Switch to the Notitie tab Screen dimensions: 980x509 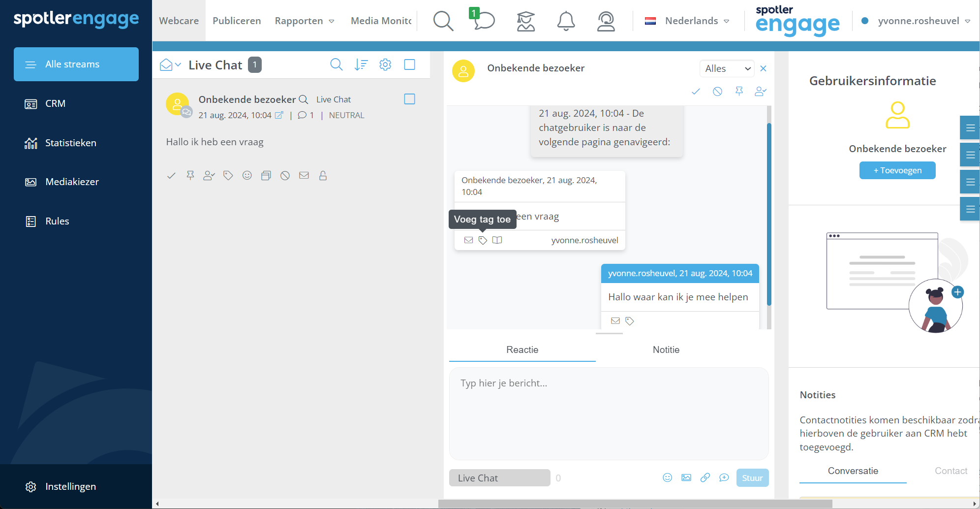666,350
